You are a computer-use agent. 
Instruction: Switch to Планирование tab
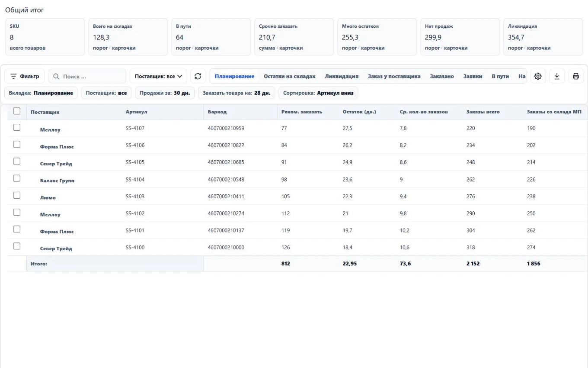234,76
